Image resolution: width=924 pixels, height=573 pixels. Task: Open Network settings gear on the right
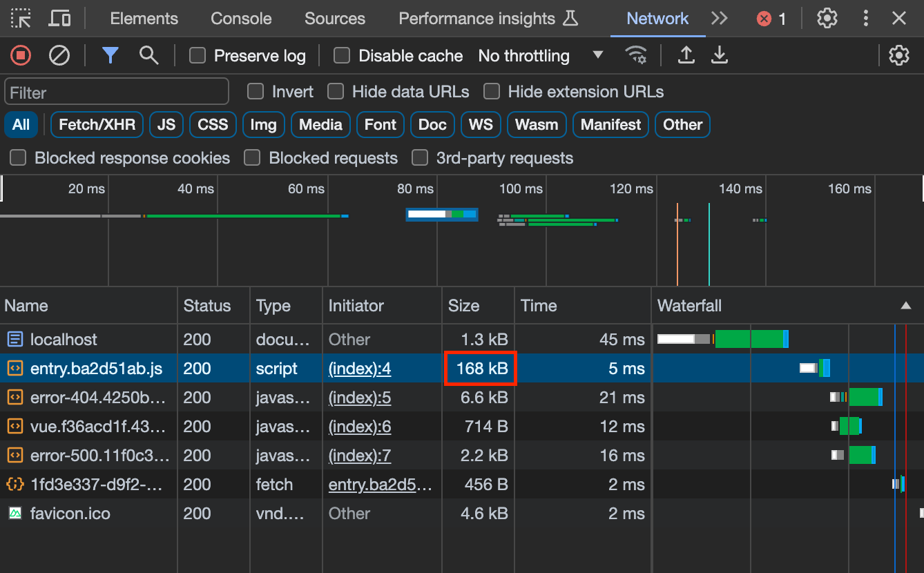[x=898, y=55]
